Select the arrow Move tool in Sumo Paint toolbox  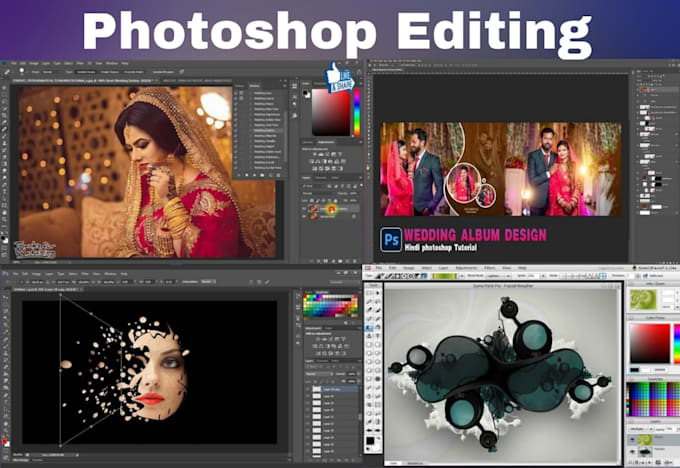(378, 293)
